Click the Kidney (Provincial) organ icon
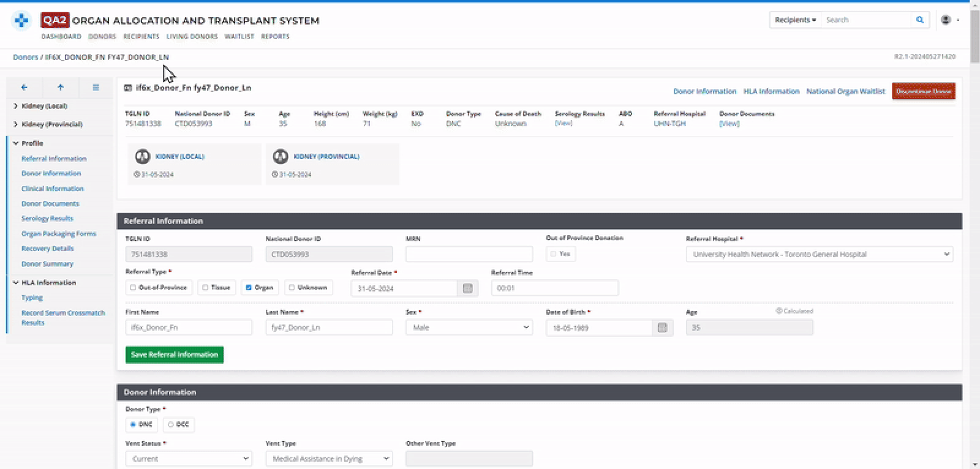Image resolution: width=980 pixels, height=469 pixels. click(x=281, y=157)
